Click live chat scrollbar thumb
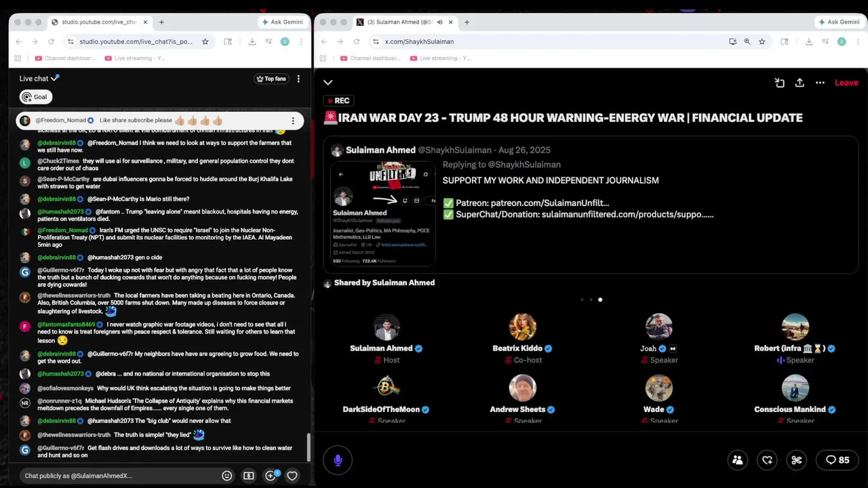 click(309, 447)
